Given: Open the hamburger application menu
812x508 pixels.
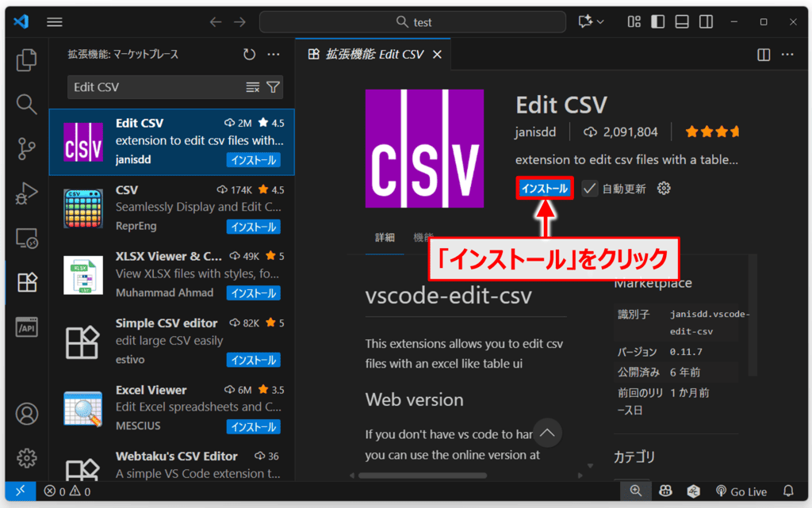Looking at the screenshot, I should click(x=55, y=22).
